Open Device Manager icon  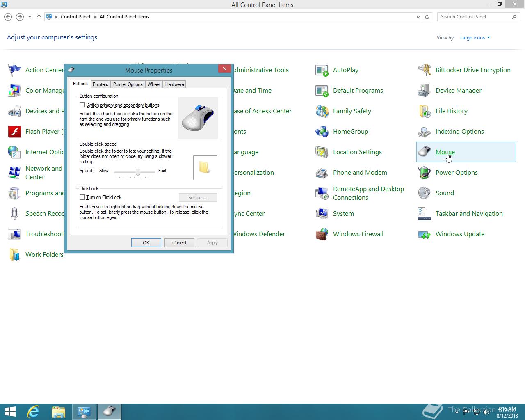(425, 91)
